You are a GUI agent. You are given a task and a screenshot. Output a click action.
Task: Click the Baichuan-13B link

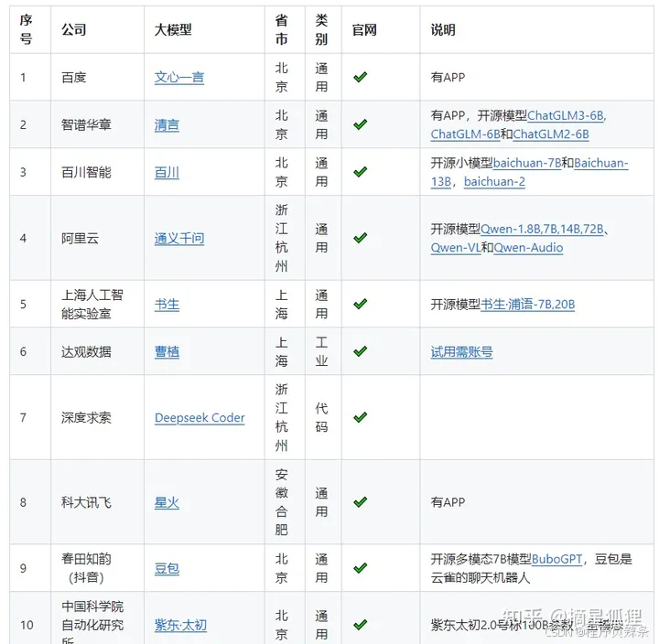(x=601, y=163)
